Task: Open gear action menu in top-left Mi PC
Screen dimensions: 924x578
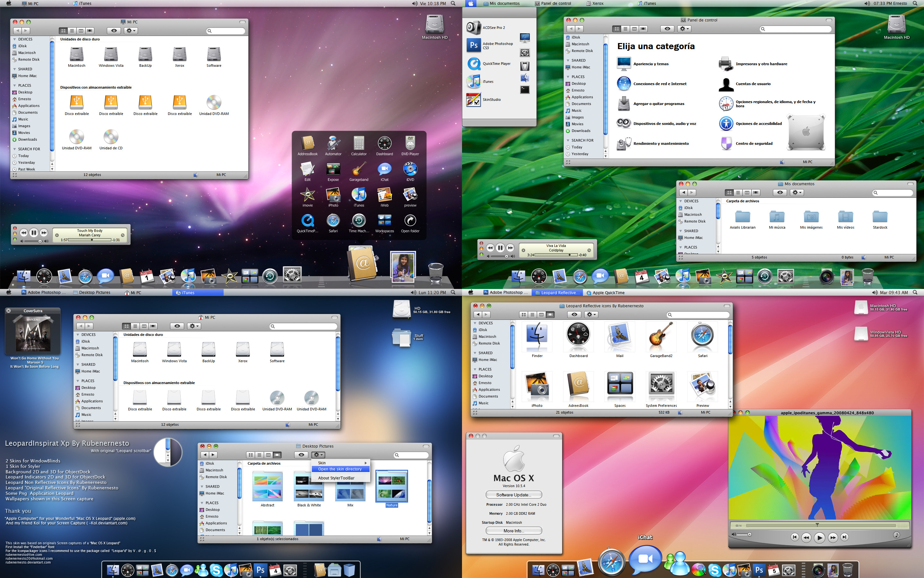Action: click(x=131, y=31)
